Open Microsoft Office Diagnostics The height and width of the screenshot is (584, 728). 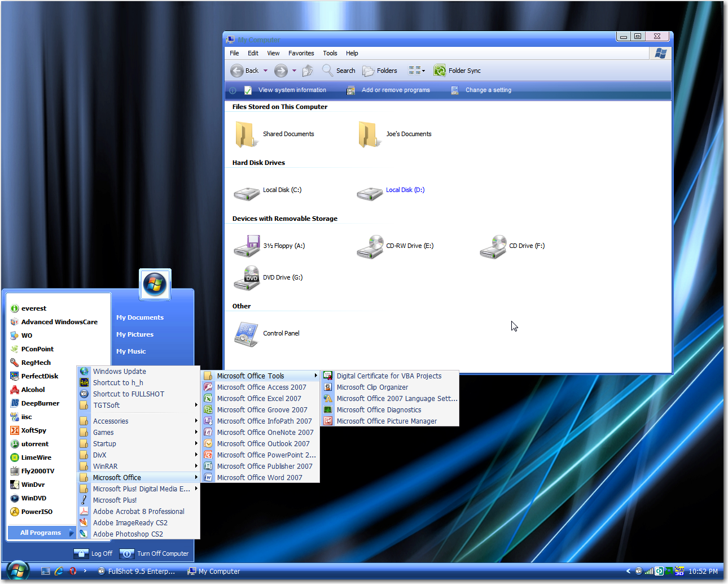click(x=390, y=410)
